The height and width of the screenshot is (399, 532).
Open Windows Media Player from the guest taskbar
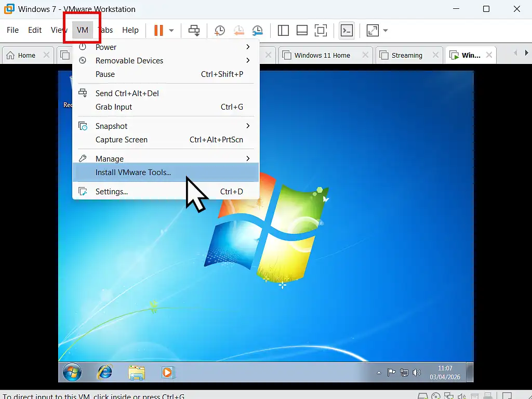tap(167, 372)
